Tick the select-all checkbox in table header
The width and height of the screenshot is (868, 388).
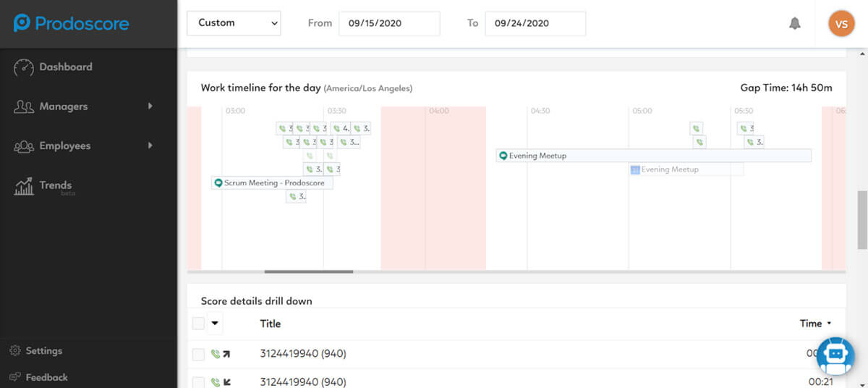[x=198, y=324]
